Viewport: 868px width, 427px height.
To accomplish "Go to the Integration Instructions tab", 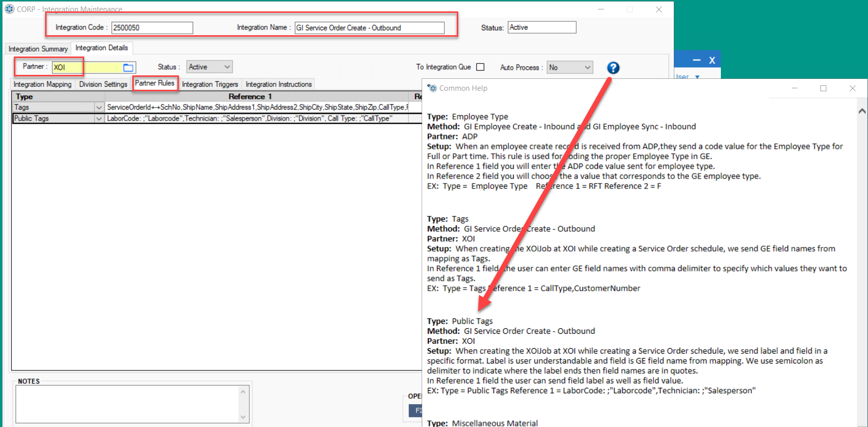I will pos(278,84).
